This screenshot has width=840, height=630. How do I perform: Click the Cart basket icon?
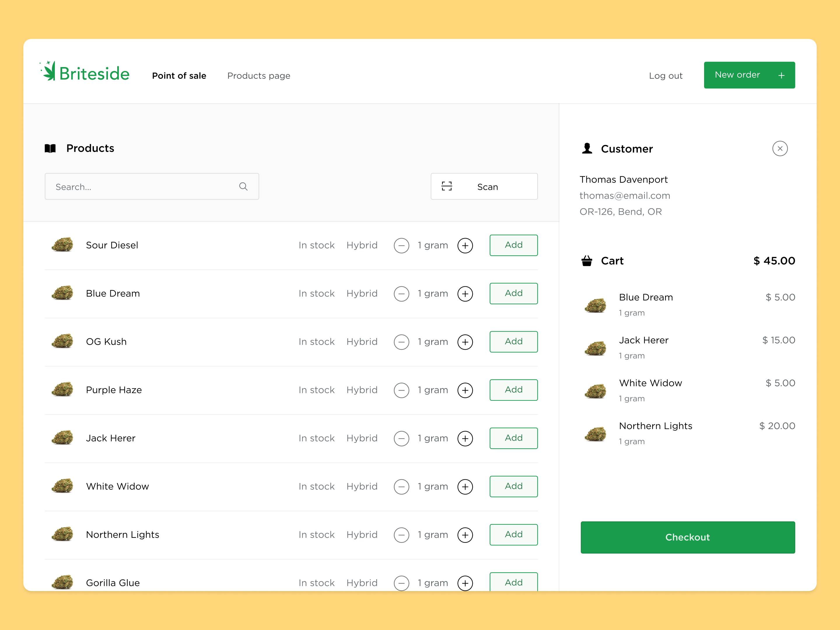[587, 261]
